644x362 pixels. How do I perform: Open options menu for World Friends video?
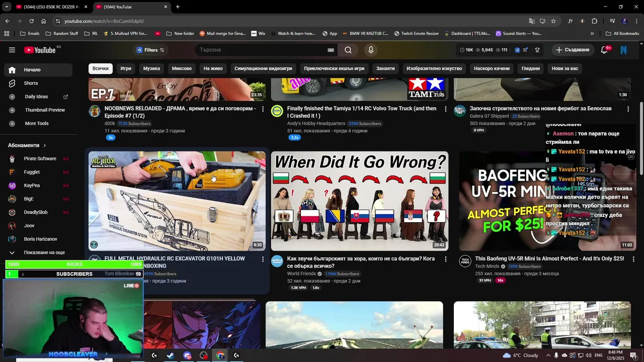445,259
